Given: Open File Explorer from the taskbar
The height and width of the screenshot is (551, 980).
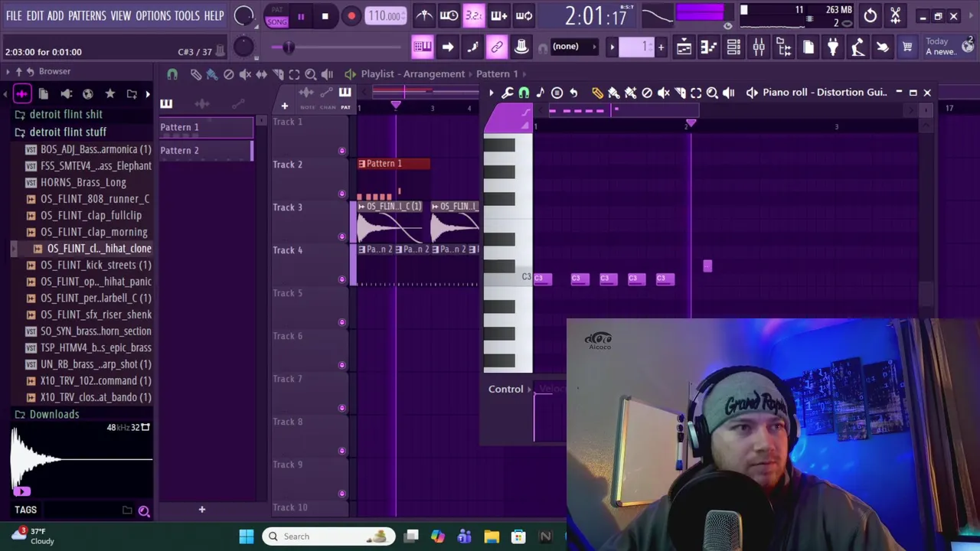Looking at the screenshot, I should coord(492,536).
